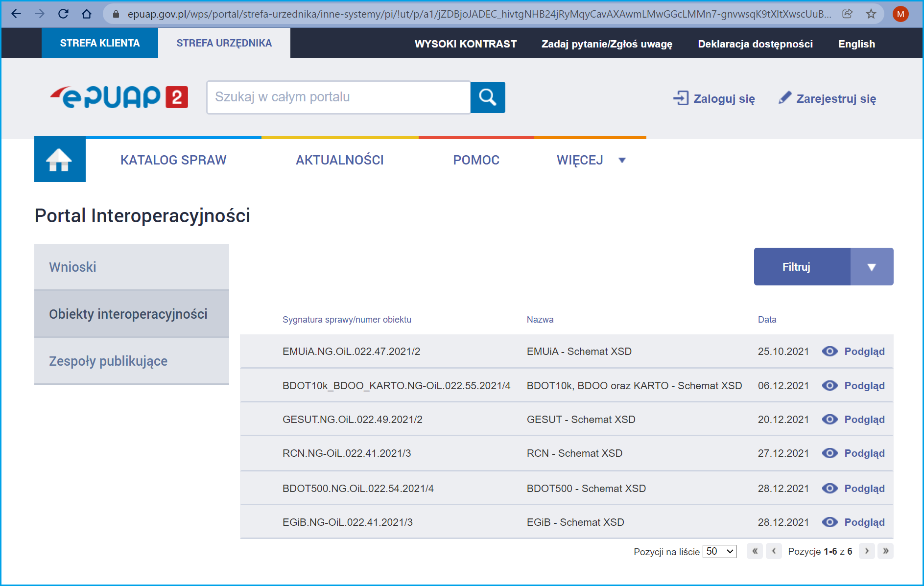
Task: Switch to STREFA KLIENTA tab
Action: [x=100, y=43]
